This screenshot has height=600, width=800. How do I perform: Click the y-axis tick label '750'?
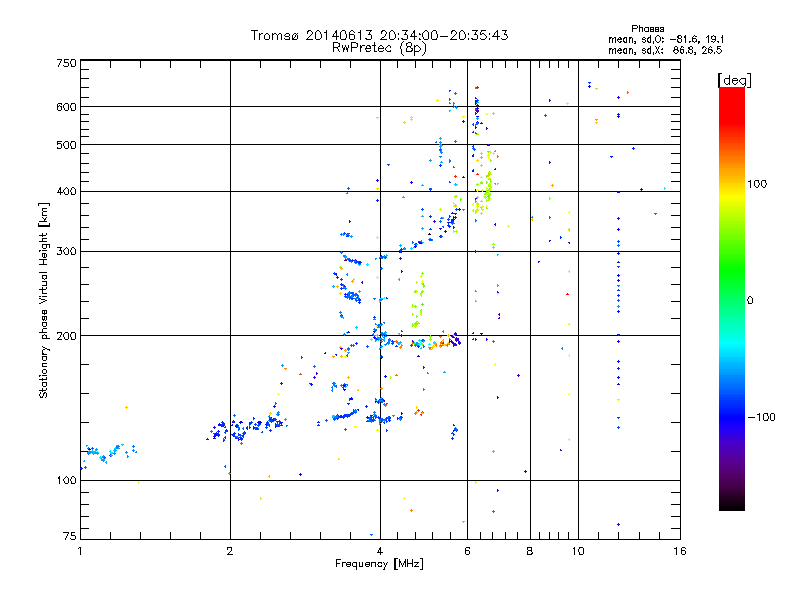pos(67,63)
